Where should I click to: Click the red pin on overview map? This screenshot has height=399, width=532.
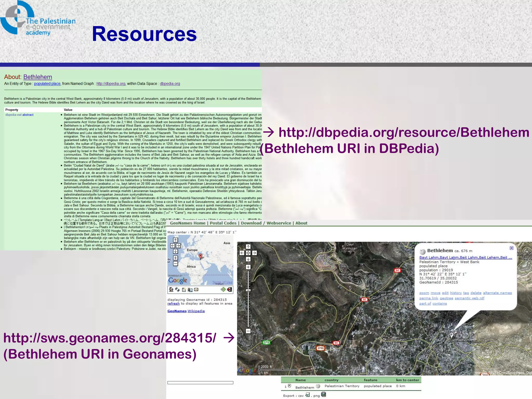[x=200, y=257]
